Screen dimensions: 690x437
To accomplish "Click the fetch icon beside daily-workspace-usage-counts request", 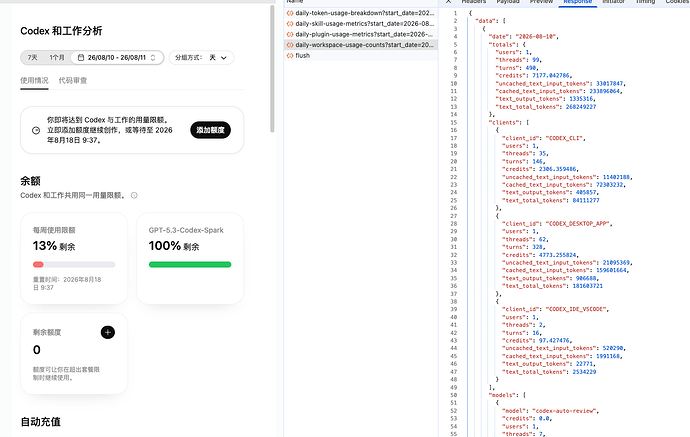I will 290,45.
